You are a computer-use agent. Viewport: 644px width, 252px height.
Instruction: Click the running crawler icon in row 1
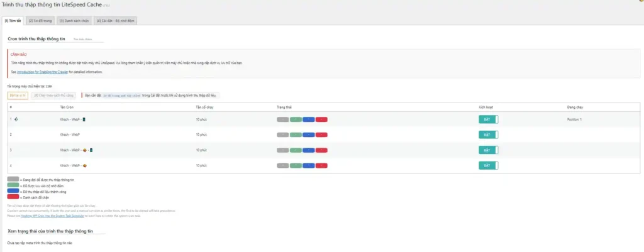16,119
